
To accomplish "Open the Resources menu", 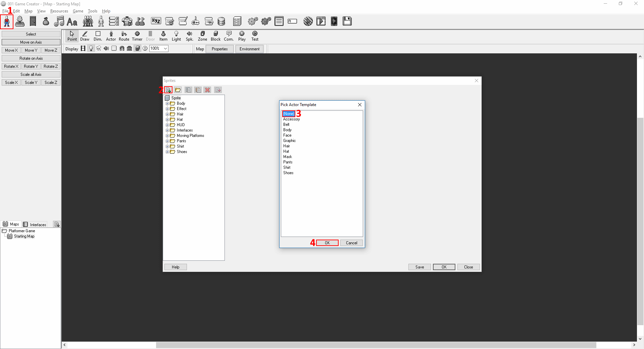I will (x=59, y=11).
